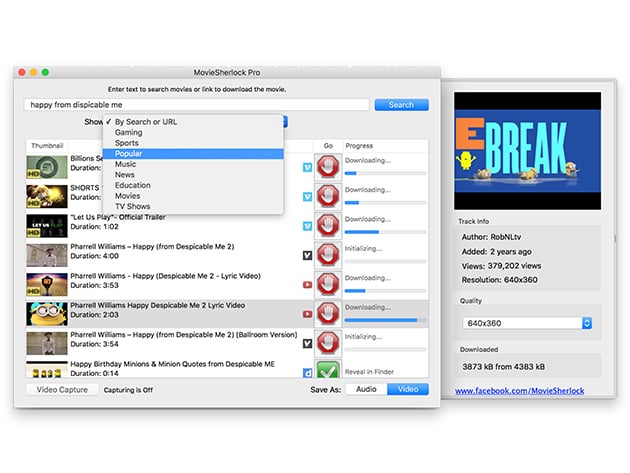
Task: Click "Capturing is Off" status text
Action: pyautogui.click(x=128, y=390)
